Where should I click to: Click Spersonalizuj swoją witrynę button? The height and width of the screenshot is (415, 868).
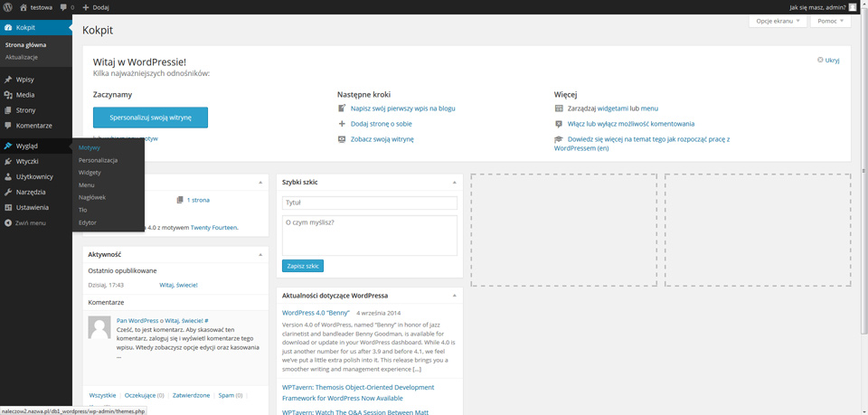151,118
